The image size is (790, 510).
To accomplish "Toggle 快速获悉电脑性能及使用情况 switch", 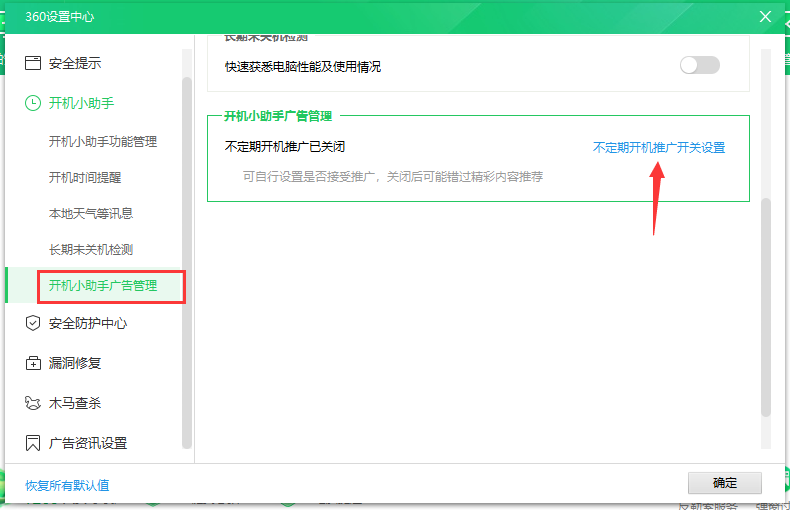I will 700,65.
